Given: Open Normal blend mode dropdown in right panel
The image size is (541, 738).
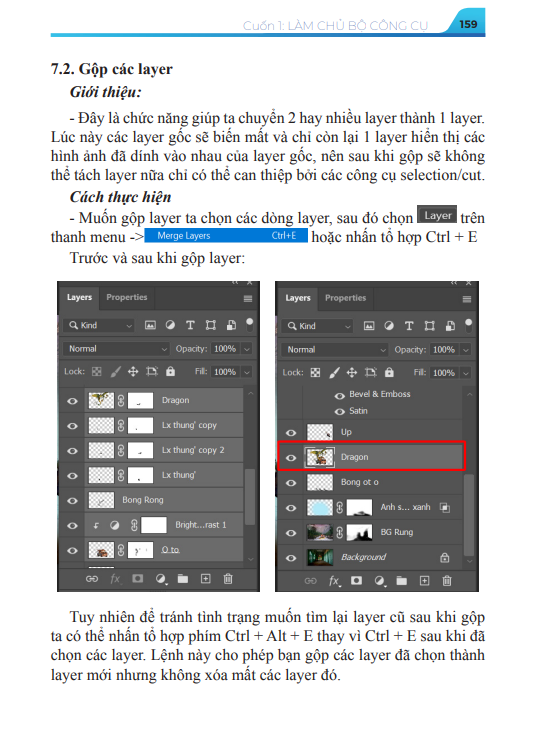Looking at the screenshot, I should point(335,350).
